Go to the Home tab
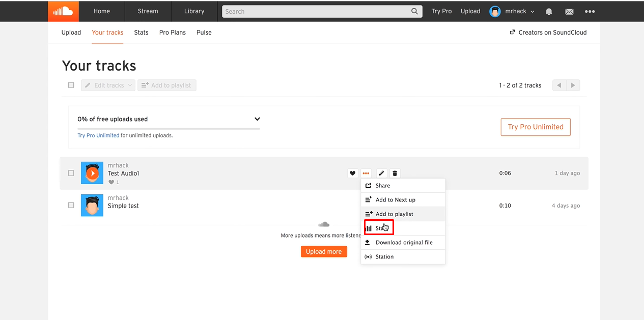This screenshot has width=644, height=320. coord(102,11)
